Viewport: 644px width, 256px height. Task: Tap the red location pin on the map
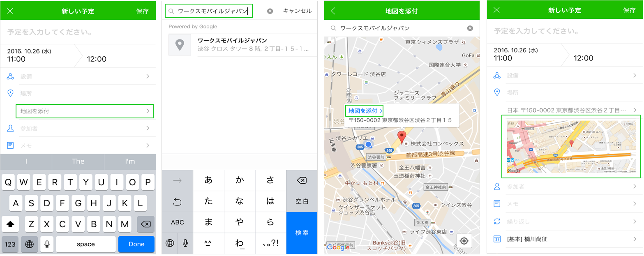coord(402,137)
